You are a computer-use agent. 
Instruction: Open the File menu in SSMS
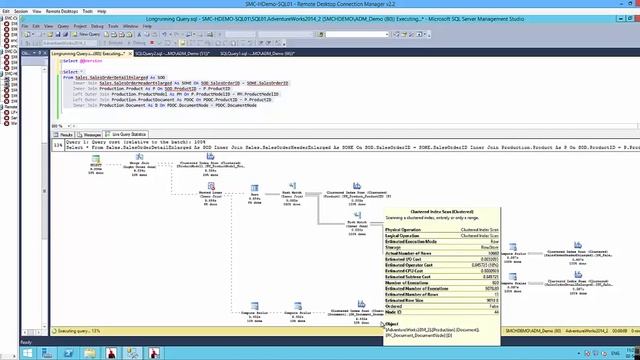tap(25, 26)
